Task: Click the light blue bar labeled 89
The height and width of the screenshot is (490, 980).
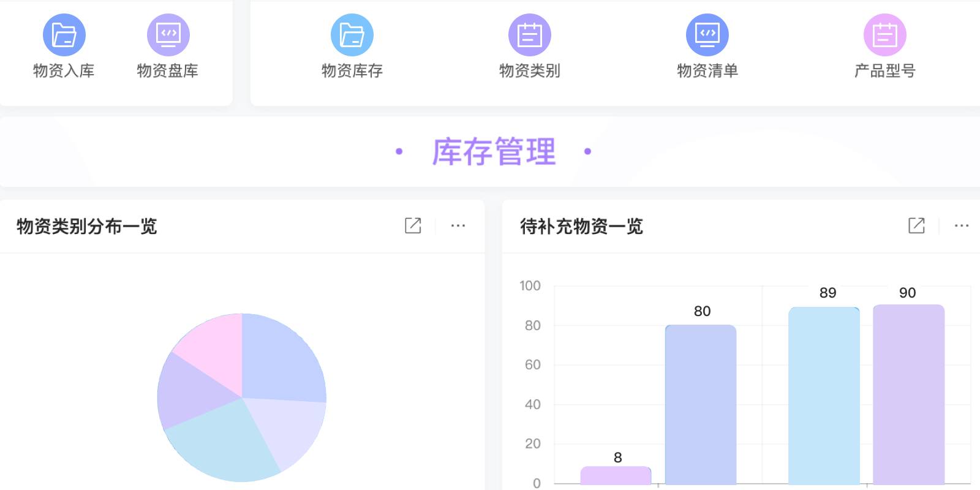Action: pyautogui.click(x=824, y=395)
